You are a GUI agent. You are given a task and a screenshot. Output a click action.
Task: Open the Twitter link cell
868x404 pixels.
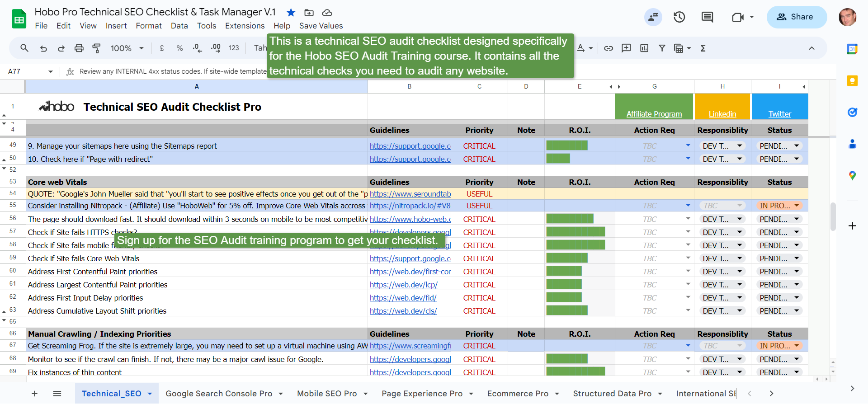tap(780, 114)
